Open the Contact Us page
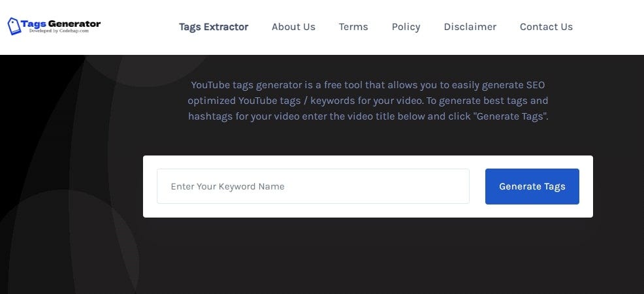Screen dimensions: 644x294 [x=546, y=27]
